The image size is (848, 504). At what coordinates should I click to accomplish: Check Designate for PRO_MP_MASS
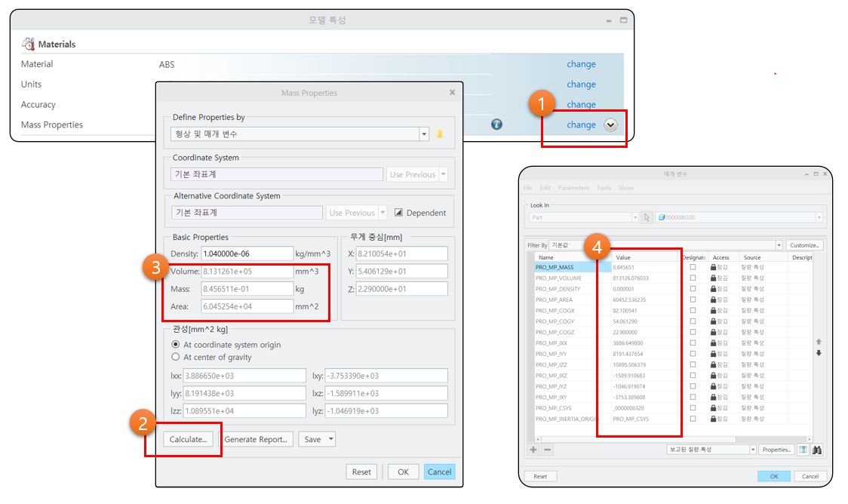pyautogui.click(x=693, y=267)
